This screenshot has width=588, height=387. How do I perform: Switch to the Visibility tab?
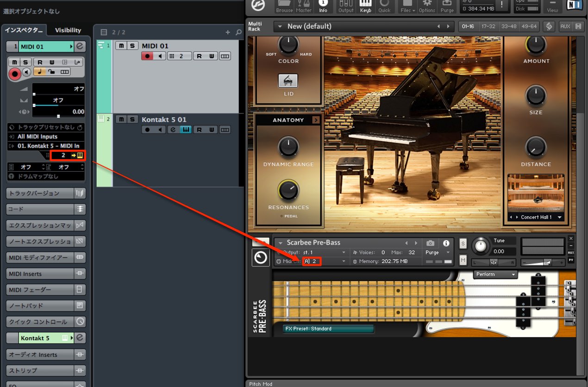(x=68, y=30)
